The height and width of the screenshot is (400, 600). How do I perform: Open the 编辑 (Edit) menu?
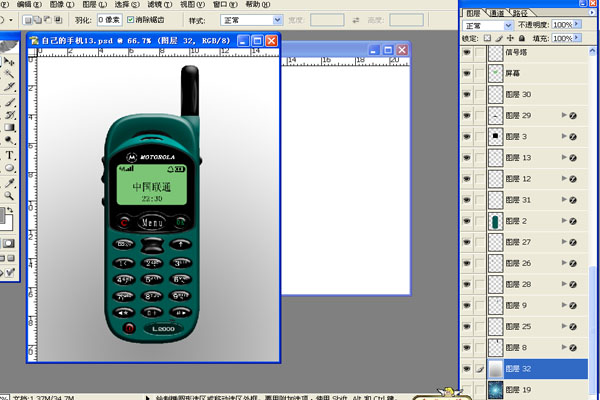(29, 5)
